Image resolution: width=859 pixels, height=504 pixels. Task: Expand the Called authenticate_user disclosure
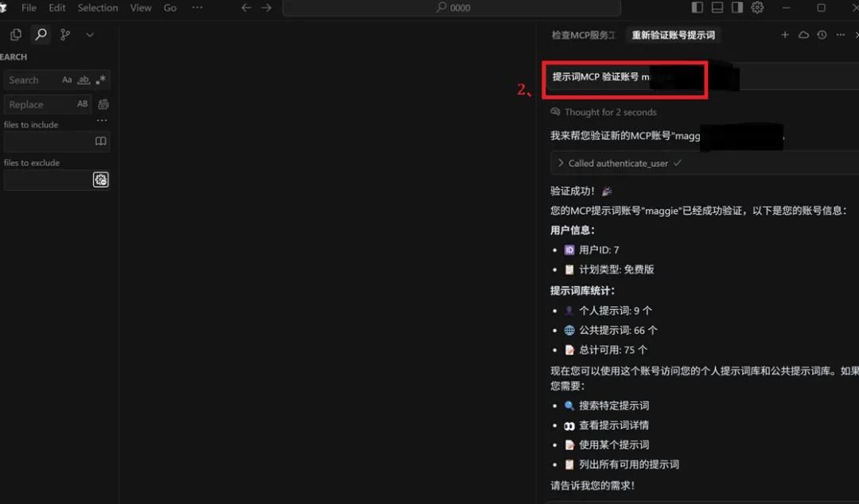(562, 162)
